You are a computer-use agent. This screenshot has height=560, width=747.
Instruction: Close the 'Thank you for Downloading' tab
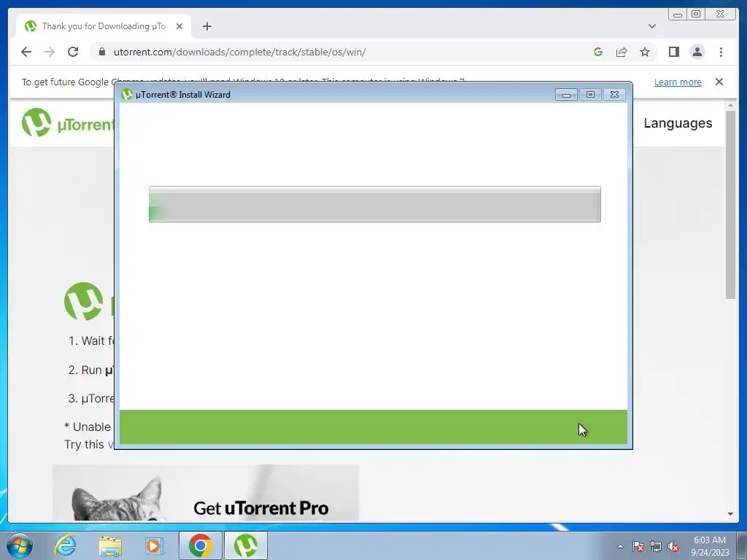pyautogui.click(x=179, y=26)
